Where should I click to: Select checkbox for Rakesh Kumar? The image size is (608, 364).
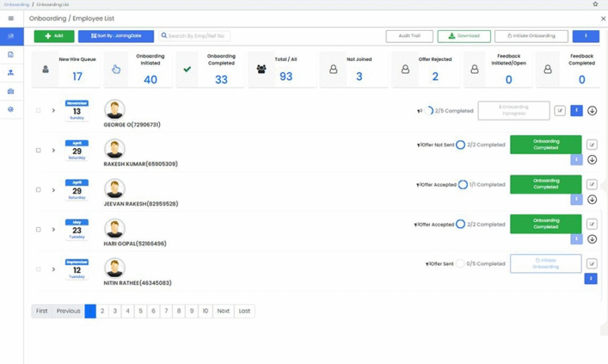[x=38, y=150]
